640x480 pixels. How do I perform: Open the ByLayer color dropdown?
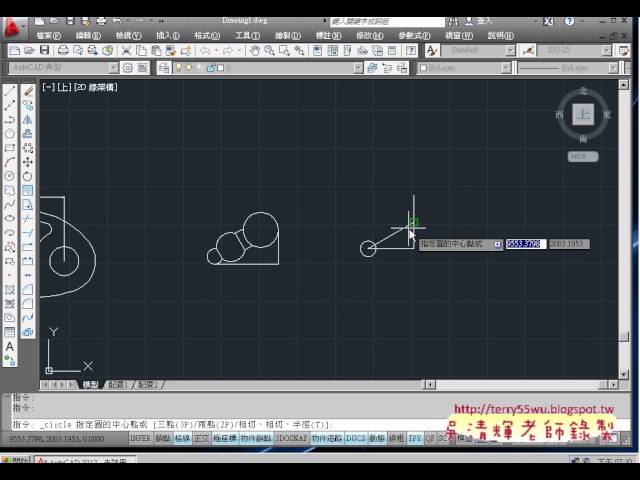pyautogui.click(x=506, y=68)
